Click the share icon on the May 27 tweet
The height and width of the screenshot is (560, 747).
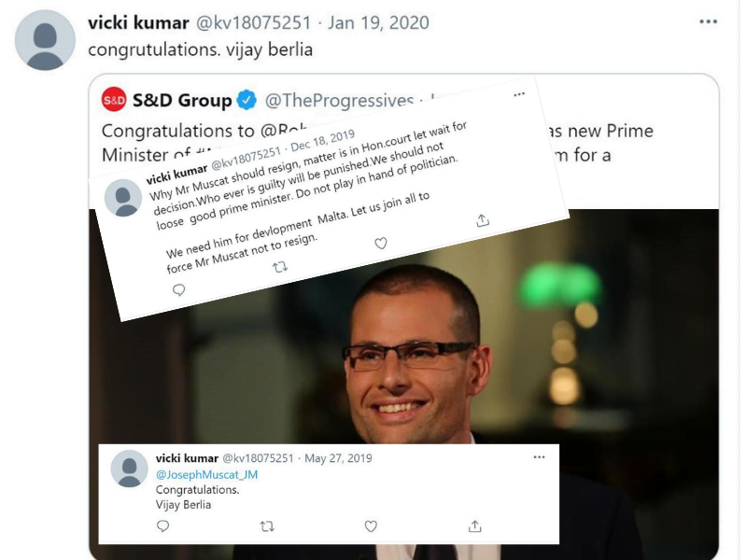click(x=474, y=525)
